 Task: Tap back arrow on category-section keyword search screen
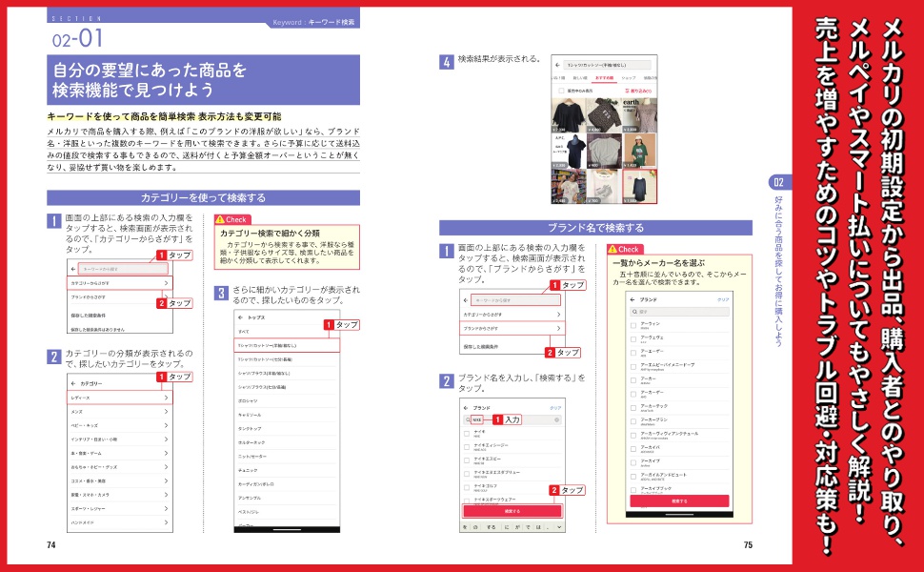coord(73,269)
